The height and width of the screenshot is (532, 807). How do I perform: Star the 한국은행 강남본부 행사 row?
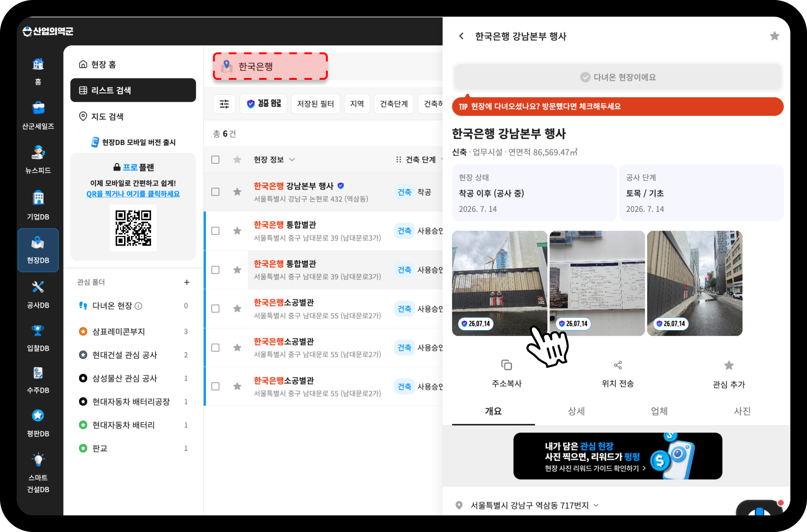(x=237, y=192)
